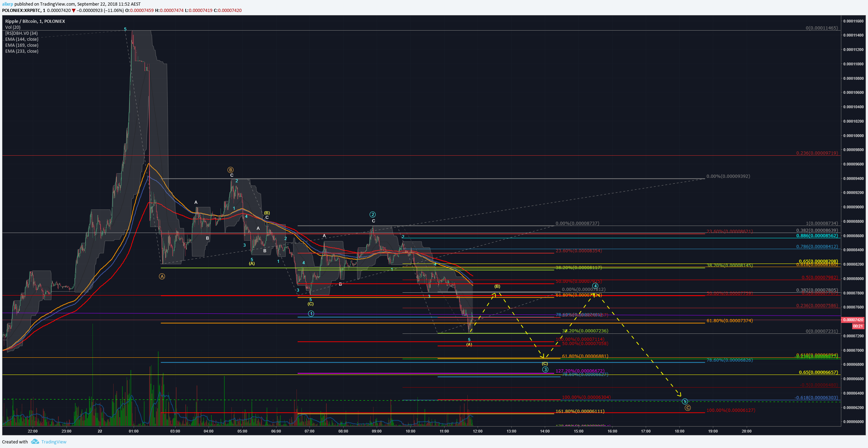This screenshot has width=868, height=448.
Task: Click the 12:00 time axis label
Action: pyautogui.click(x=478, y=431)
